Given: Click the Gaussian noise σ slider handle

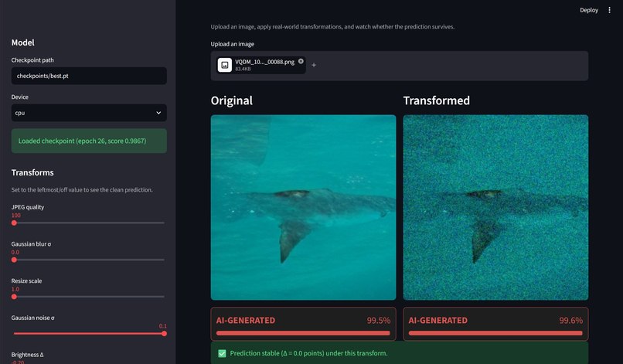Looking at the screenshot, I should (x=164, y=334).
